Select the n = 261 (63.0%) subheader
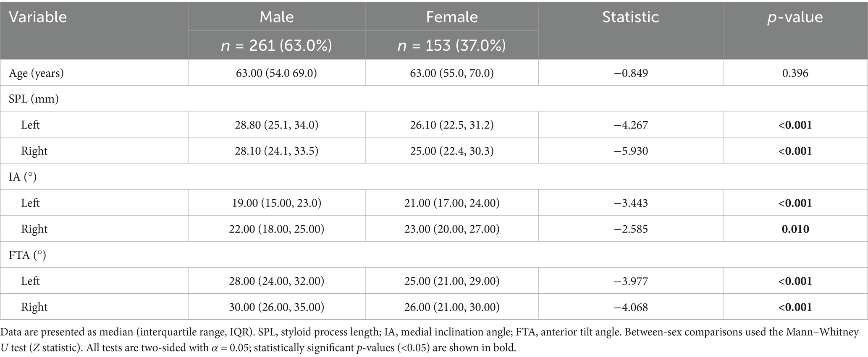This screenshot has width=868, height=357. [x=276, y=45]
